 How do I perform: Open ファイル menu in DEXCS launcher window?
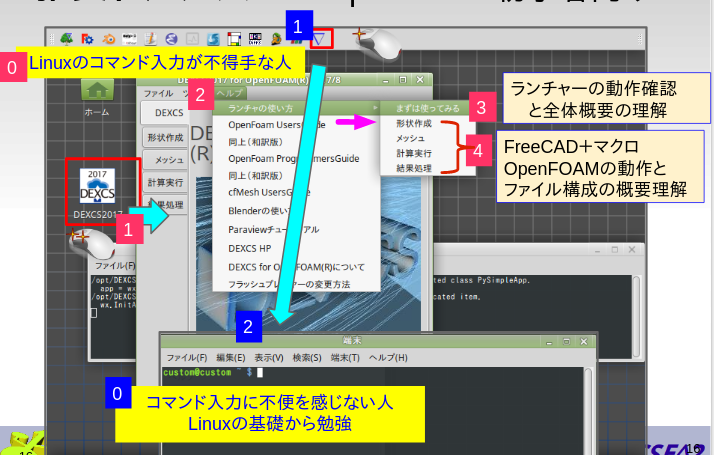(158, 93)
